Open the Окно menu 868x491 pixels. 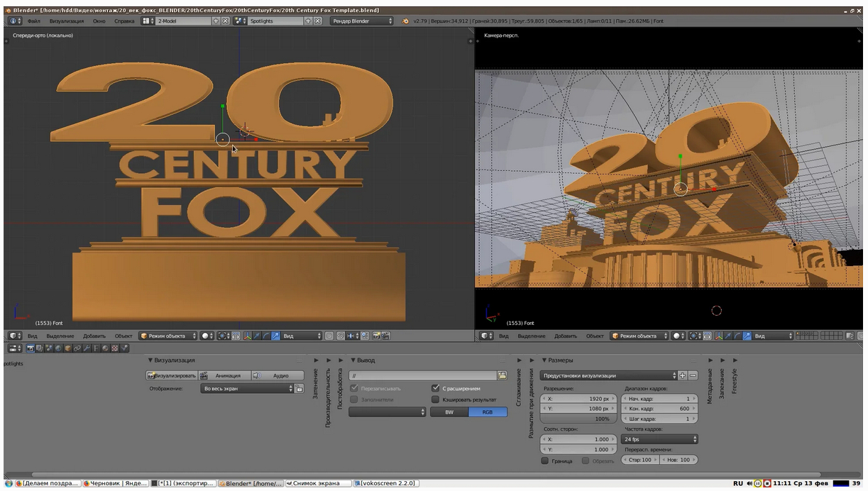[99, 21]
